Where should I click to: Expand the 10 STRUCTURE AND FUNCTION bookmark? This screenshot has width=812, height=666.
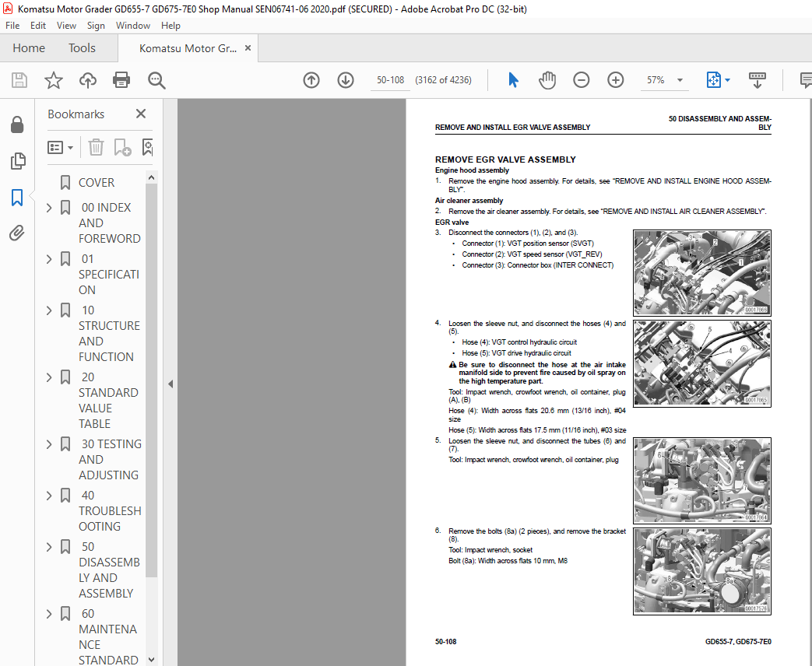click(x=49, y=310)
